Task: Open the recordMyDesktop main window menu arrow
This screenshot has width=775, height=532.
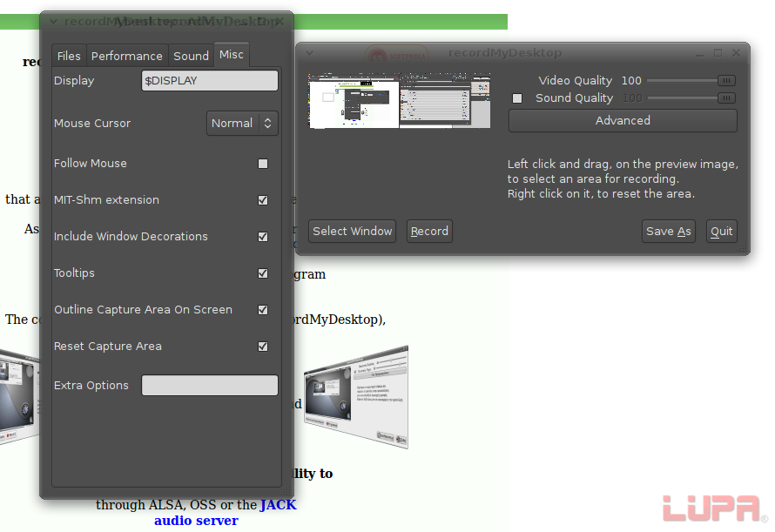Action: pyautogui.click(x=309, y=53)
